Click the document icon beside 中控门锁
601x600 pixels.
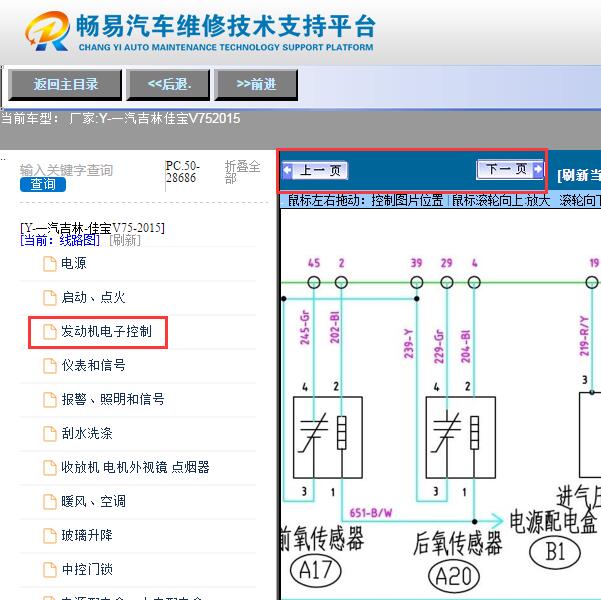pyautogui.click(x=50, y=570)
